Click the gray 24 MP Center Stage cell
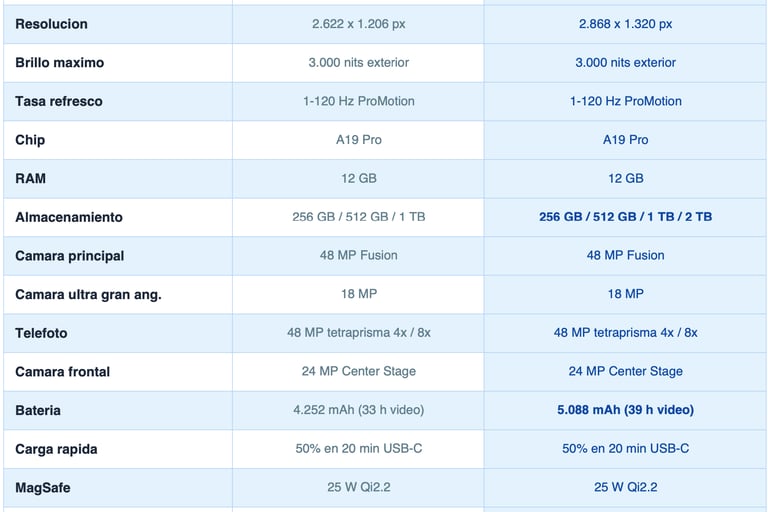 (359, 371)
